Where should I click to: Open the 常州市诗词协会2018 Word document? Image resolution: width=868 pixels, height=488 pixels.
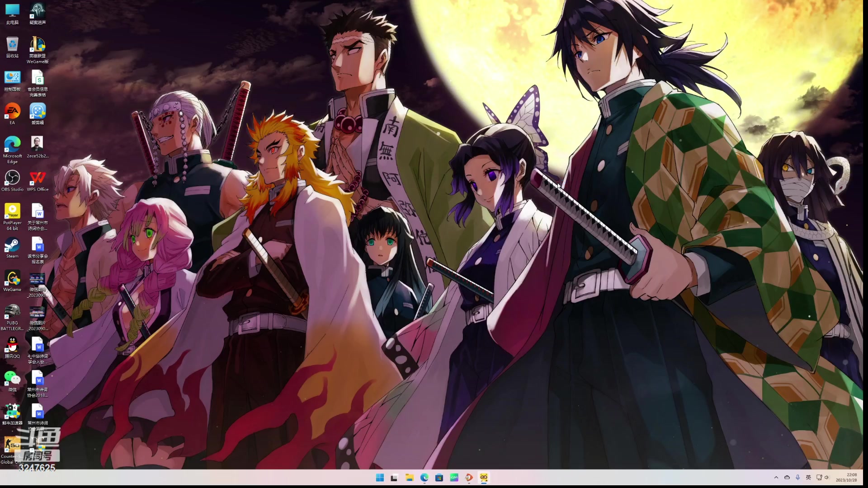click(38, 384)
